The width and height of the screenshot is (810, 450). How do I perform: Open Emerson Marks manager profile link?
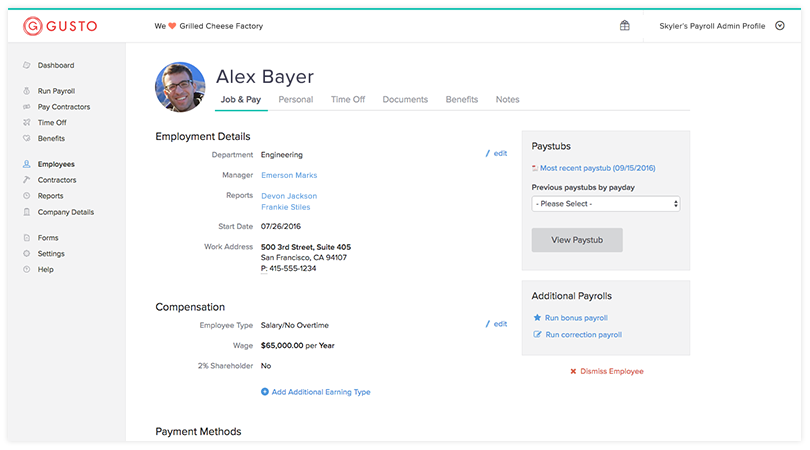point(289,175)
